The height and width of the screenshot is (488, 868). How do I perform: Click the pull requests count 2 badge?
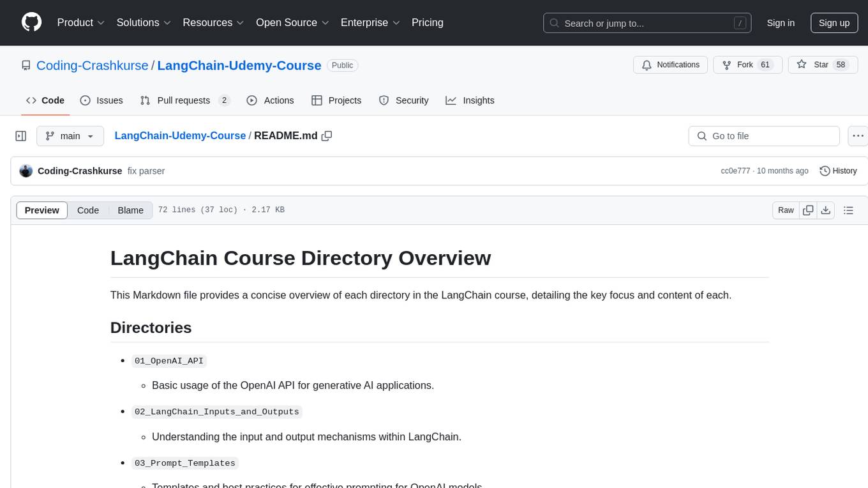(x=224, y=100)
